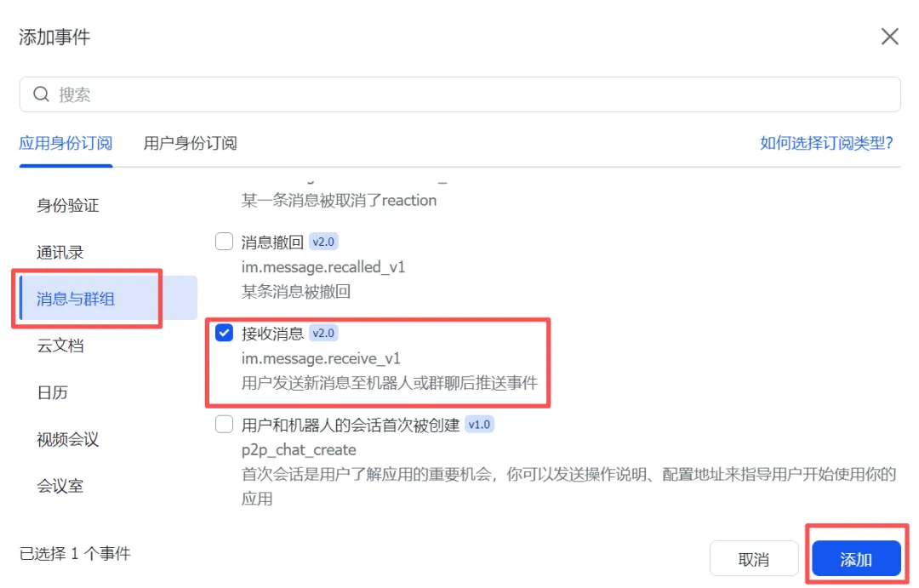Viewport: 919px width, 588px height.
Task: Click the v2.0 badge next to 消息撤回
Action: coord(323,242)
